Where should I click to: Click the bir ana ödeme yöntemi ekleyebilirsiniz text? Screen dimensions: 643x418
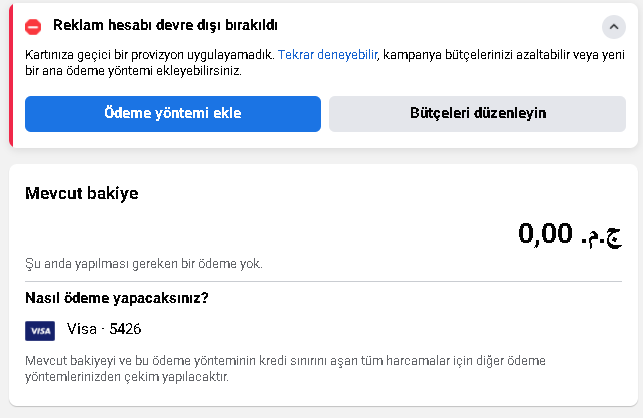click(133, 71)
